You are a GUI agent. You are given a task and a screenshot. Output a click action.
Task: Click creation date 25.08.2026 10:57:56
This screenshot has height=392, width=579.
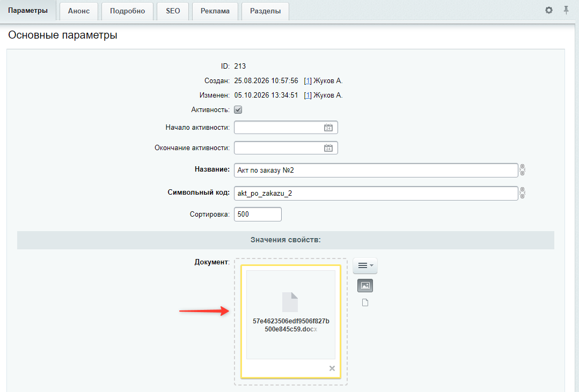[266, 81]
